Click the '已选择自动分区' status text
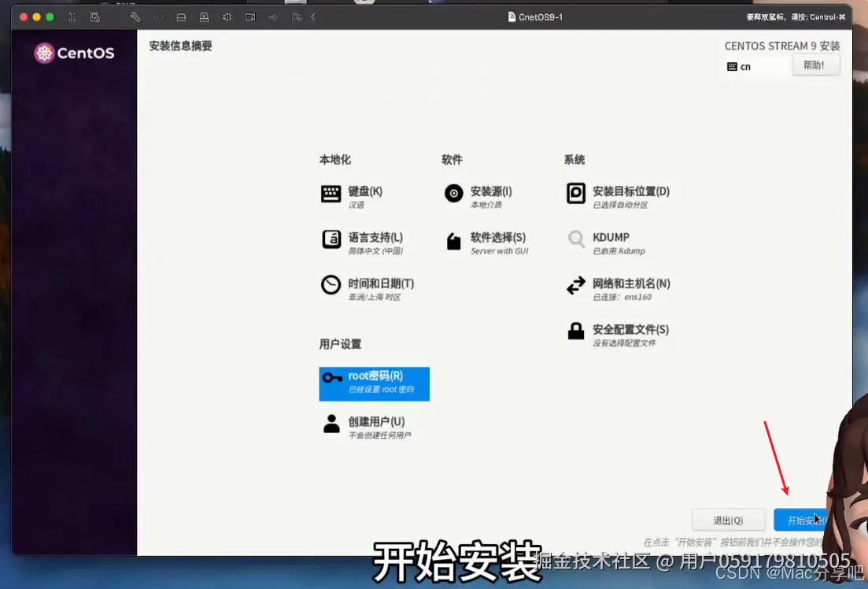 click(620, 205)
